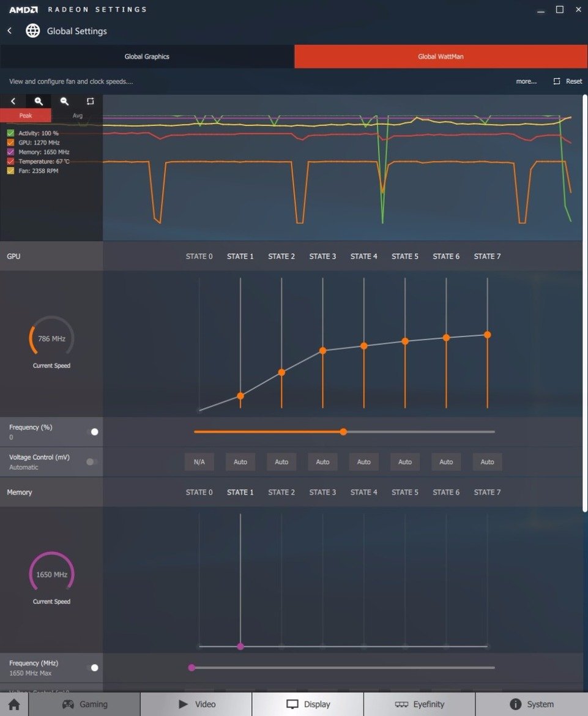Viewport: 588px width, 716px height.
Task: Show Avg values in graph
Action: point(78,116)
